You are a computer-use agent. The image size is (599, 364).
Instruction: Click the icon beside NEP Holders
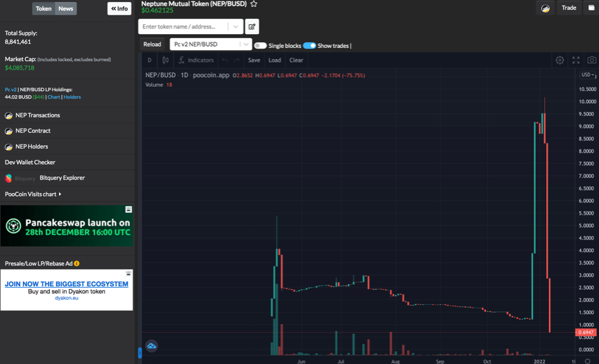click(8, 147)
